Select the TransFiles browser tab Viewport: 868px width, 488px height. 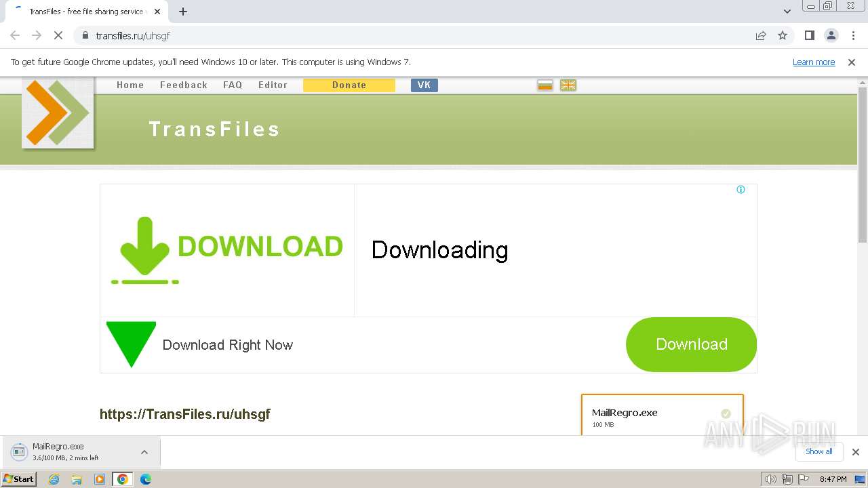coord(85,12)
